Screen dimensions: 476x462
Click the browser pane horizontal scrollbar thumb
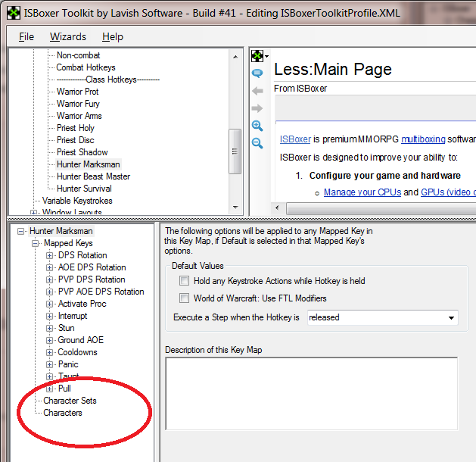[x=381, y=208]
